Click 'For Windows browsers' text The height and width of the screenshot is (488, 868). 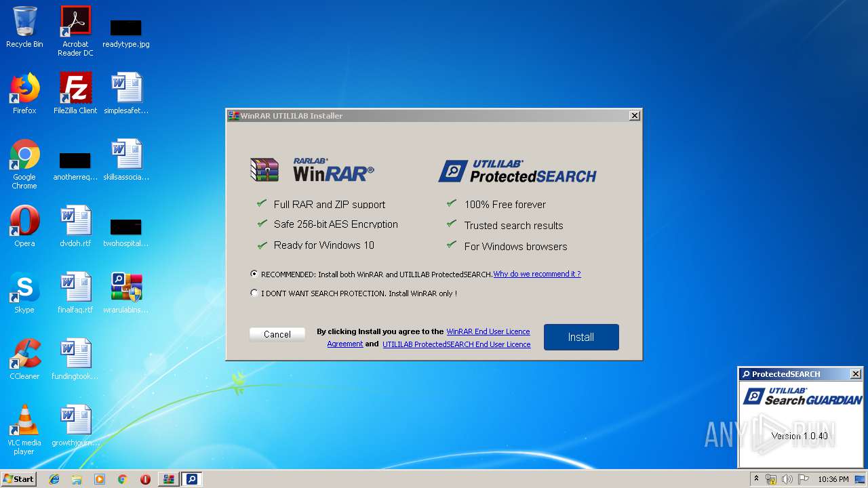tap(516, 247)
